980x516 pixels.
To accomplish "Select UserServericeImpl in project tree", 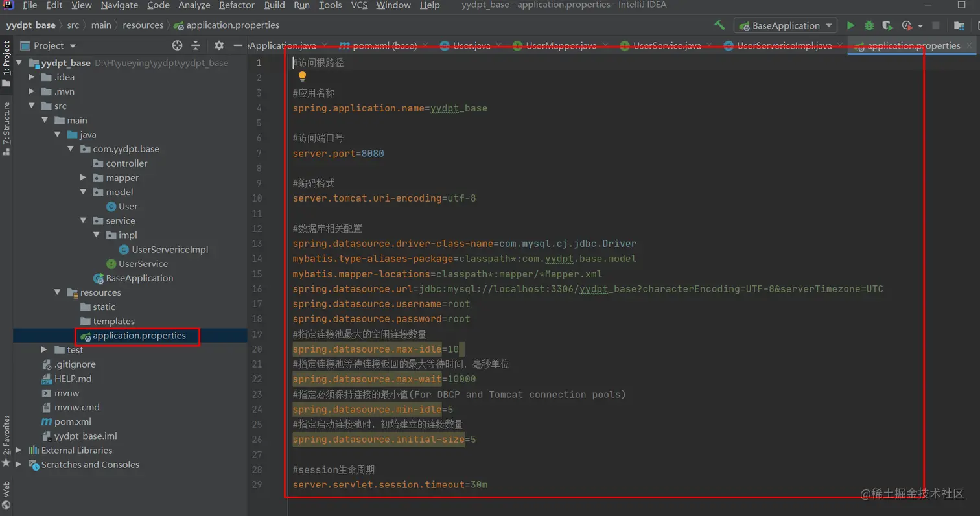I will pyautogui.click(x=169, y=250).
